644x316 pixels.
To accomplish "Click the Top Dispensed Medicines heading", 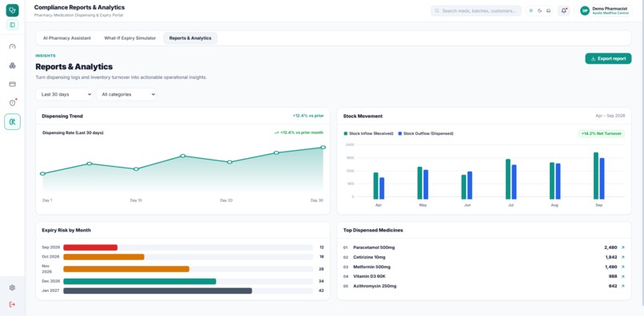I will 373,231.
